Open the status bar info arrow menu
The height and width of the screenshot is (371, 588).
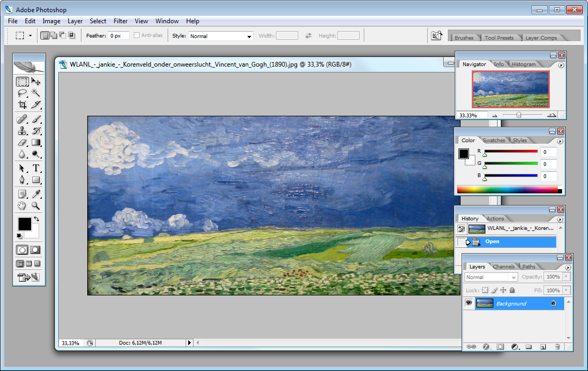(x=189, y=342)
